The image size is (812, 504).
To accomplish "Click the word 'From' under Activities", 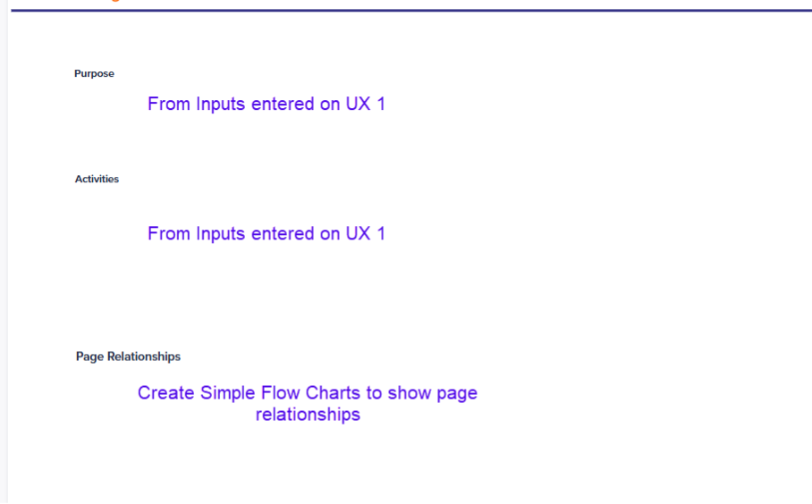I will (x=169, y=234).
